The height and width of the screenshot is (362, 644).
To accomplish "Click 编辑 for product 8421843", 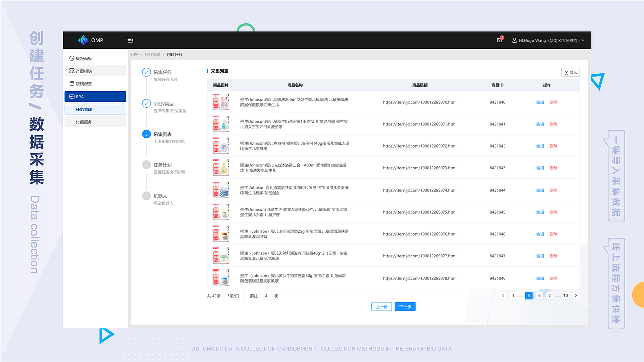I will click(540, 168).
